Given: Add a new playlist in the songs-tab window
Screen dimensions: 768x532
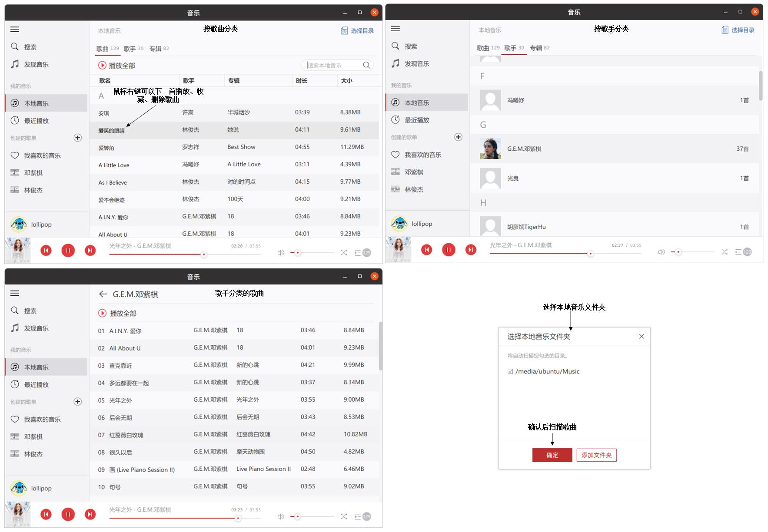Looking at the screenshot, I should (78, 138).
